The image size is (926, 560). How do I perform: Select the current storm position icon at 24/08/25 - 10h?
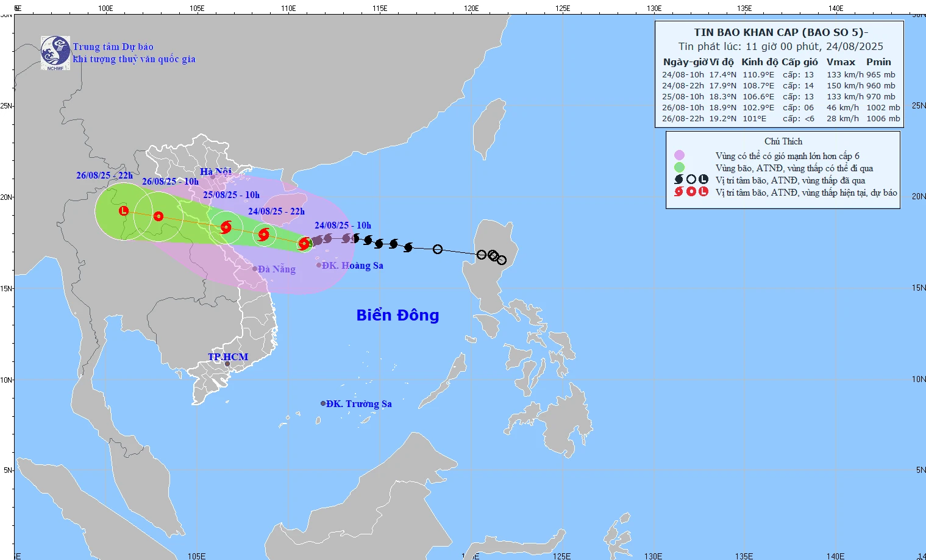coord(304,244)
